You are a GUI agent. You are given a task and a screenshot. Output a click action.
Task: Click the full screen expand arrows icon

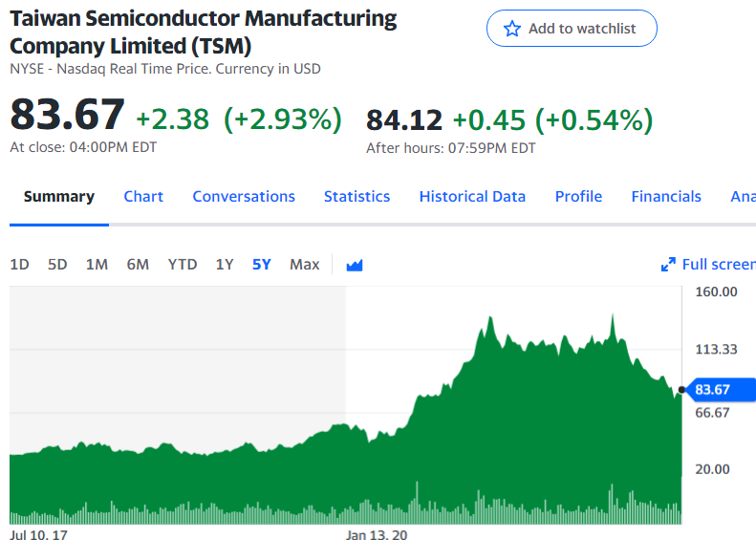[x=668, y=264]
